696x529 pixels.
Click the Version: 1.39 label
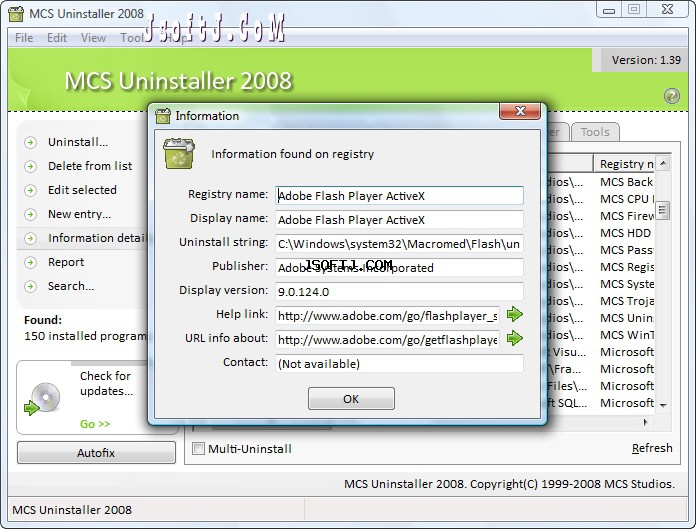click(x=646, y=60)
